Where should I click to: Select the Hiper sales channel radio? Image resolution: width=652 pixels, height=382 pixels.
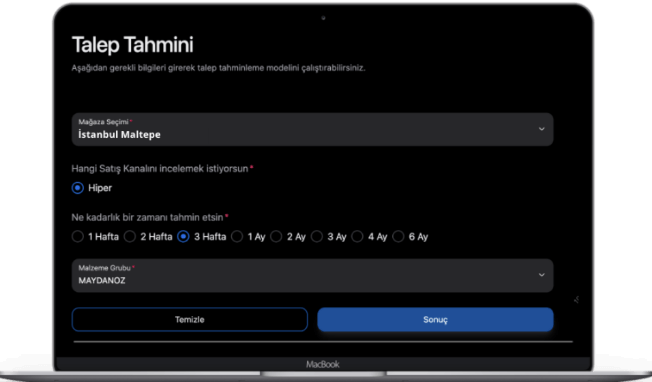click(78, 188)
